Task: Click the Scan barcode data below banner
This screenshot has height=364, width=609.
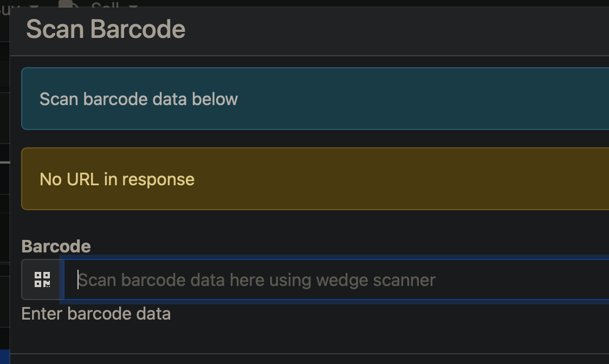Action: tap(314, 99)
